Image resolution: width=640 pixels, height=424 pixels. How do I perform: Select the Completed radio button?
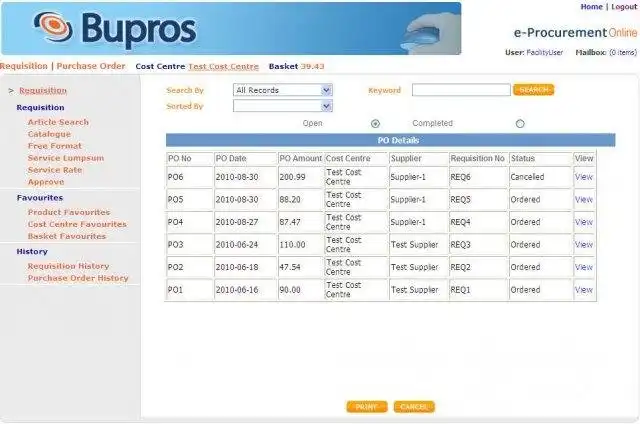[520, 123]
